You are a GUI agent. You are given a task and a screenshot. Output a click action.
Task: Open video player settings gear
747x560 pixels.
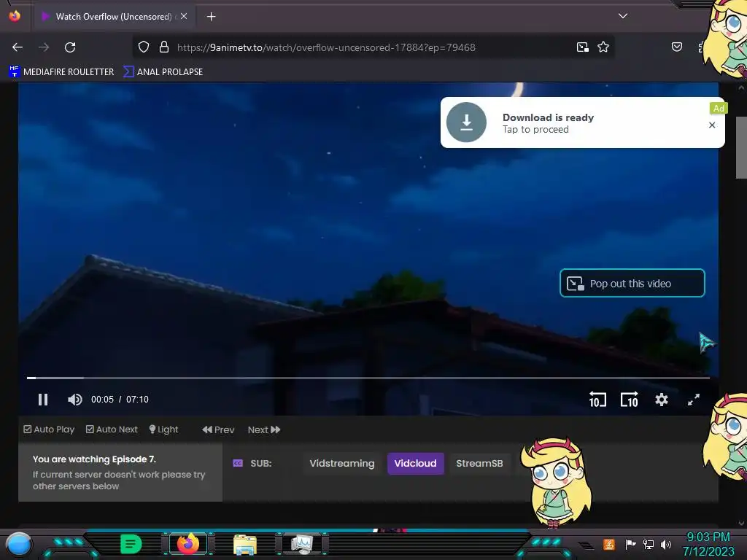[661, 399]
